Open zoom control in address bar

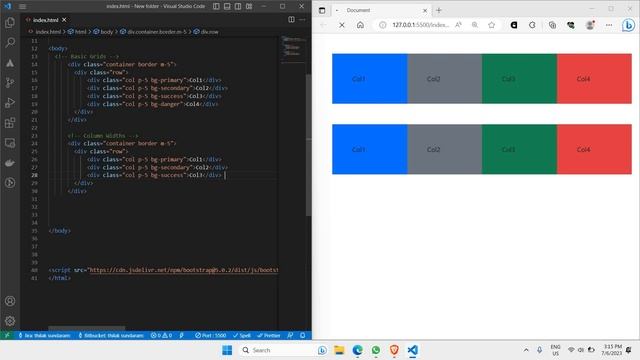pos(475,25)
